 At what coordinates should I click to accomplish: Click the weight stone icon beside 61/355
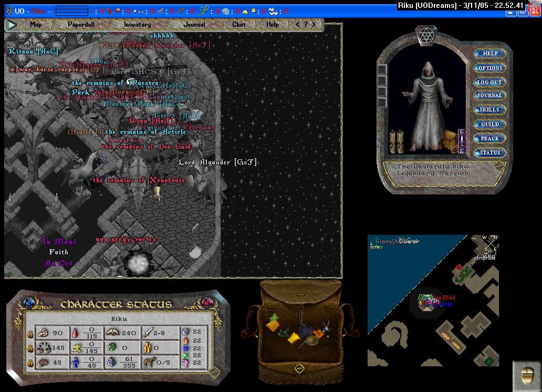point(112,362)
